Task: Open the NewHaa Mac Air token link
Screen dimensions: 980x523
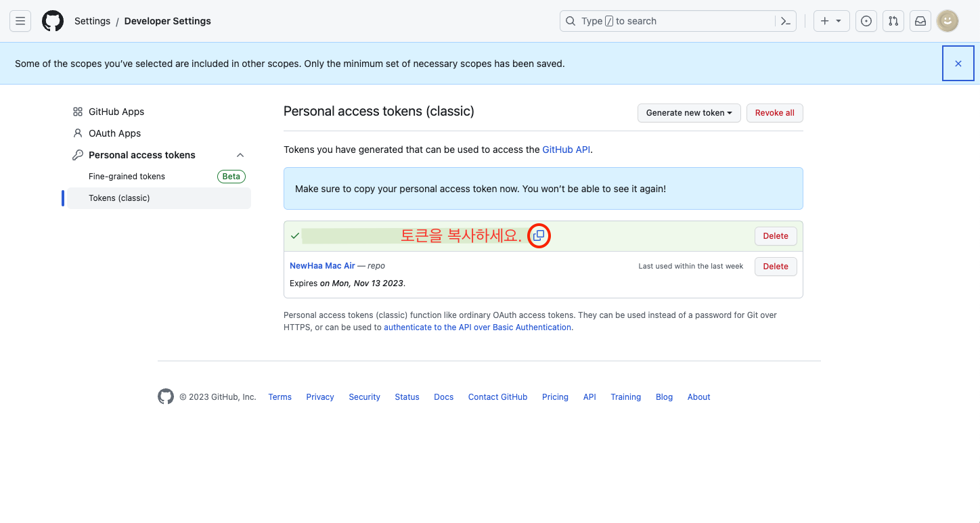Action: pyautogui.click(x=322, y=266)
